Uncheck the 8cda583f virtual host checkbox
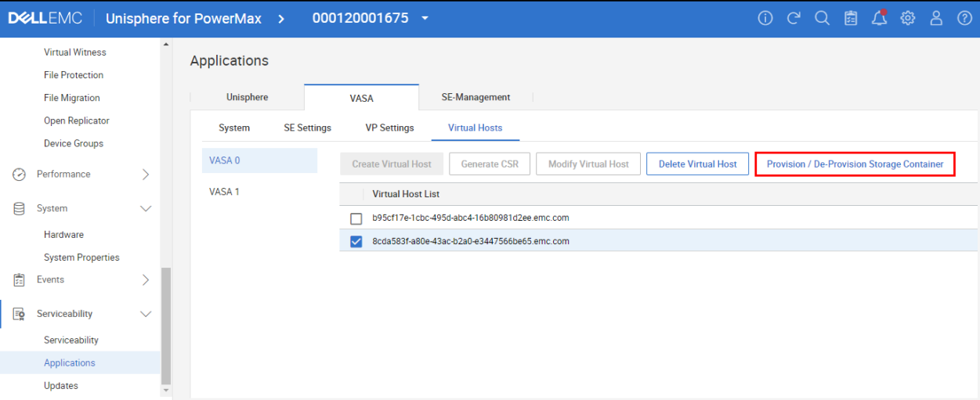Image resolution: width=980 pixels, height=400 pixels. coord(356,241)
